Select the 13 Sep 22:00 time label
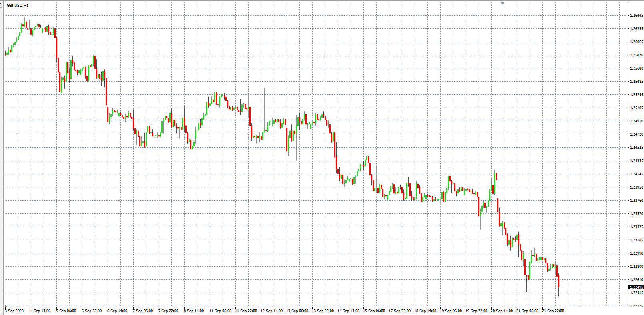644x315 pixels. point(323,311)
